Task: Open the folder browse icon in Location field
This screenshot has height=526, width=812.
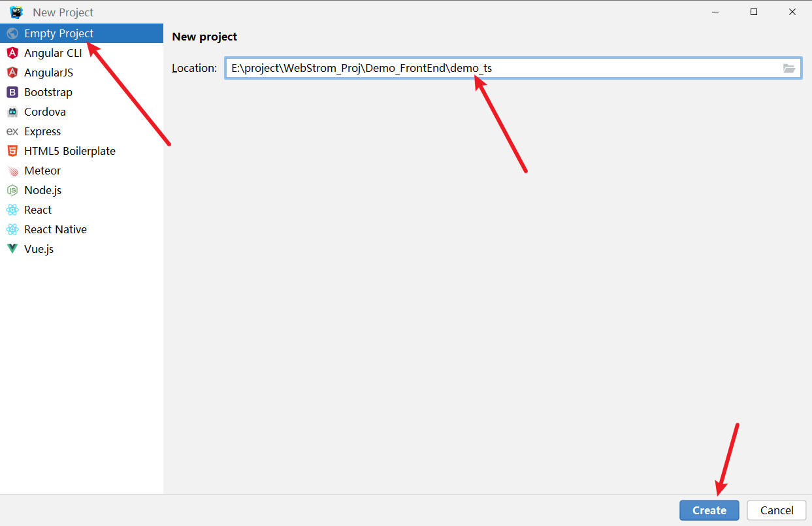Action: [x=789, y=68]
